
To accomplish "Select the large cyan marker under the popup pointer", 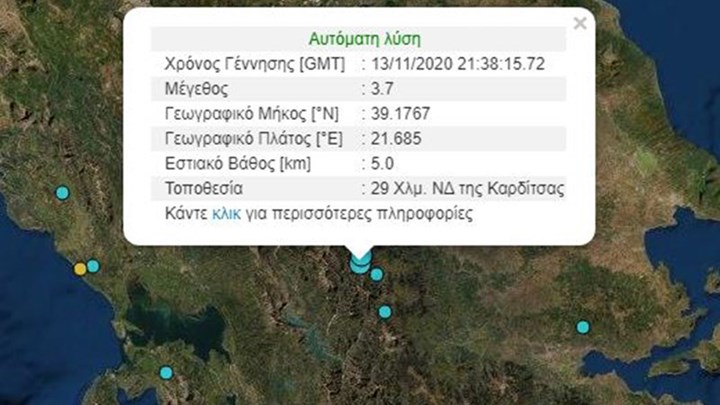I will click(360, 264).
